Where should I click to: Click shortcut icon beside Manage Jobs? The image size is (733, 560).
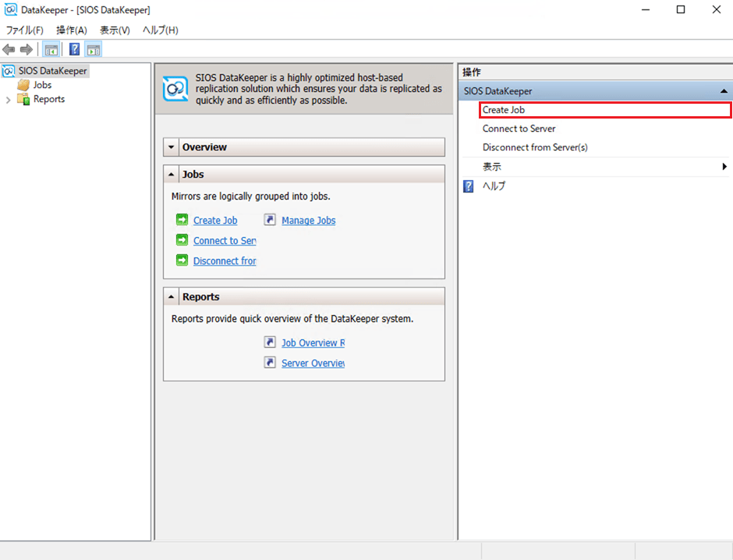[x=270, y=219]
